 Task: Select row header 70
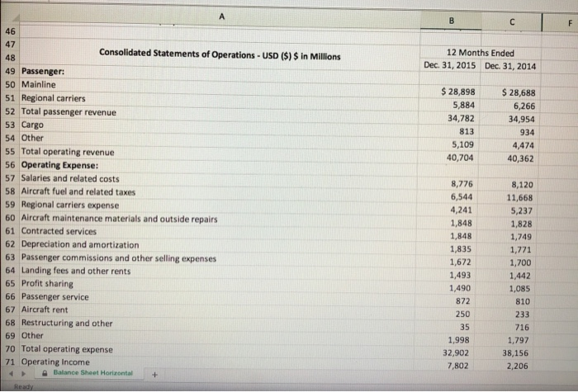10,348
